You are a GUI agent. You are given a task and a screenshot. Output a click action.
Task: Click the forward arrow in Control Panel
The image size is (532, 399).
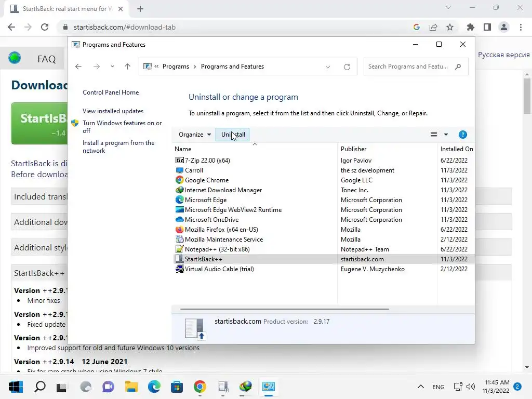coord(97,66)
